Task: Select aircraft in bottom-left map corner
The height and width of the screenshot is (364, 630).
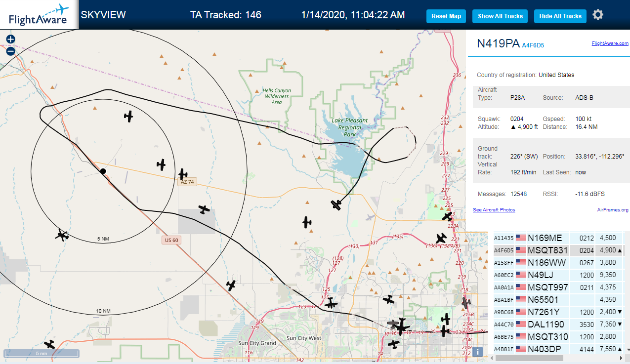Action: point(49,344)
